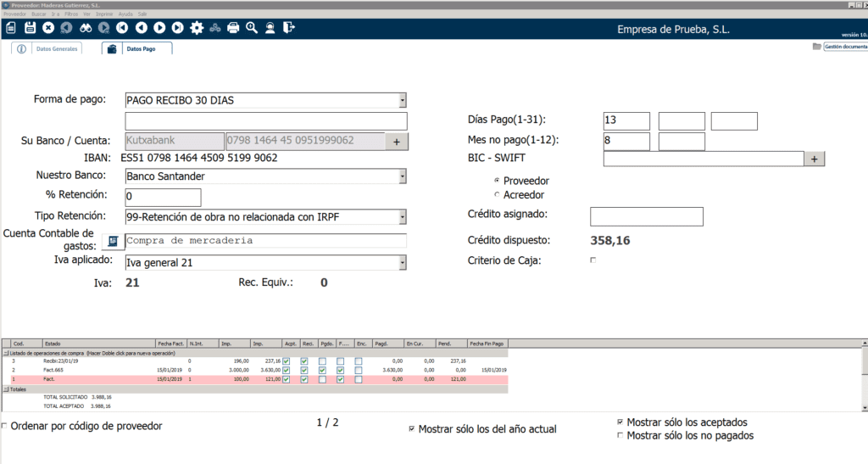Toggle Mostrar sólo los no pagados
The width and height of the screenshot is (868, 464).
pos(621,436)
